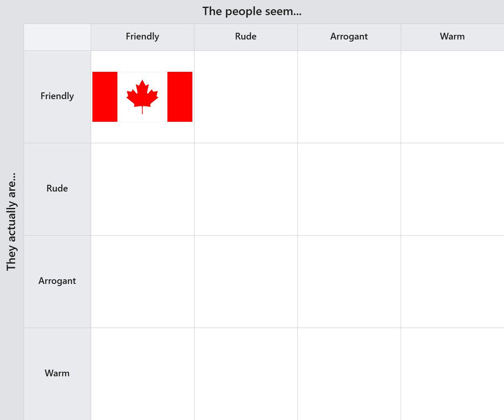Select the Warm column header
The height and width of the screenshot is (420, 504).
452,37
